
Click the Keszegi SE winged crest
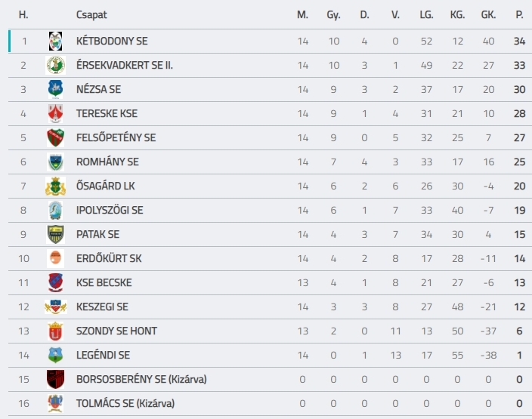(55, 307)
